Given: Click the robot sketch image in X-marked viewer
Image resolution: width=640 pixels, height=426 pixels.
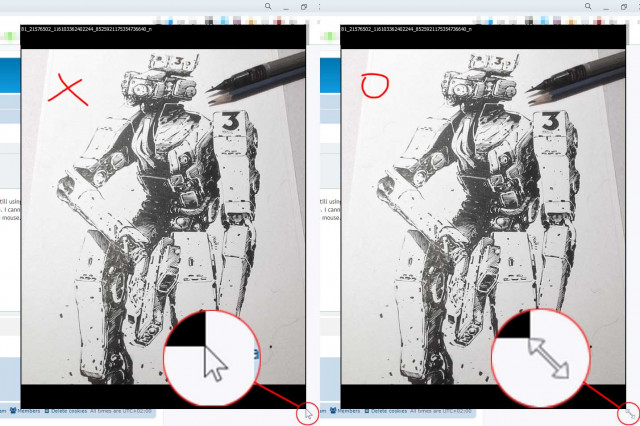Looking at the screenshot, I should pyautogui.click(x=163, y=217).
